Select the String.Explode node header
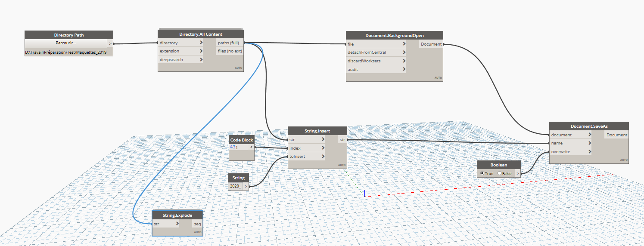644x246 pixels. point(177,215)
